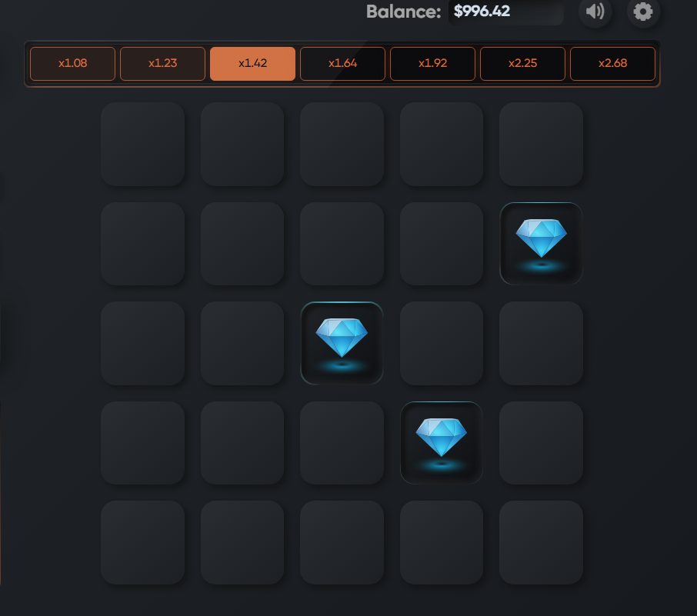Screen dimensions: 697x616
Task: Select the x1.08 multiplier step
Action: [72, 64]
